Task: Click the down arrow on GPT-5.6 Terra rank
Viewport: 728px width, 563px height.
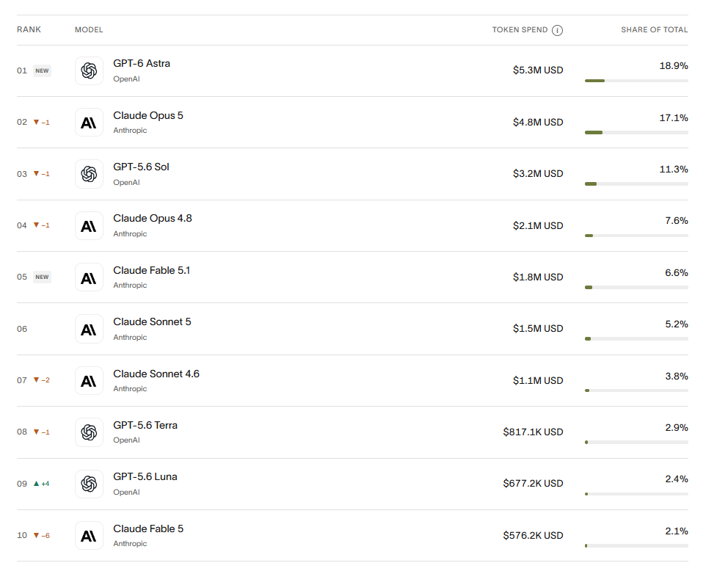Action: coord(36,432)
